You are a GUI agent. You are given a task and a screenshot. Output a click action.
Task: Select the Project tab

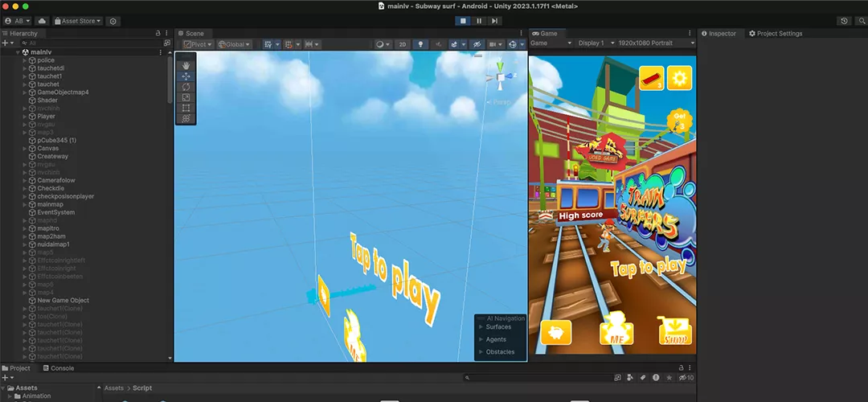(17, 368)
